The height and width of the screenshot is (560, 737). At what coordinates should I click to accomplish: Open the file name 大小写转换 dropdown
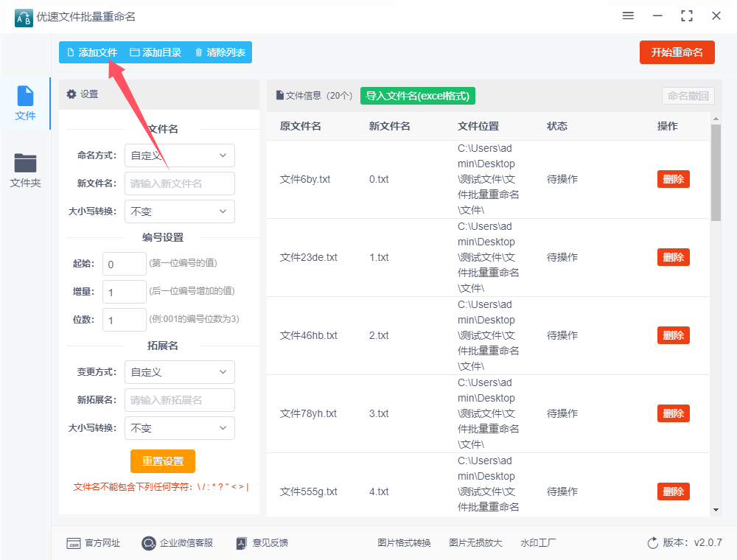(180, 211)
